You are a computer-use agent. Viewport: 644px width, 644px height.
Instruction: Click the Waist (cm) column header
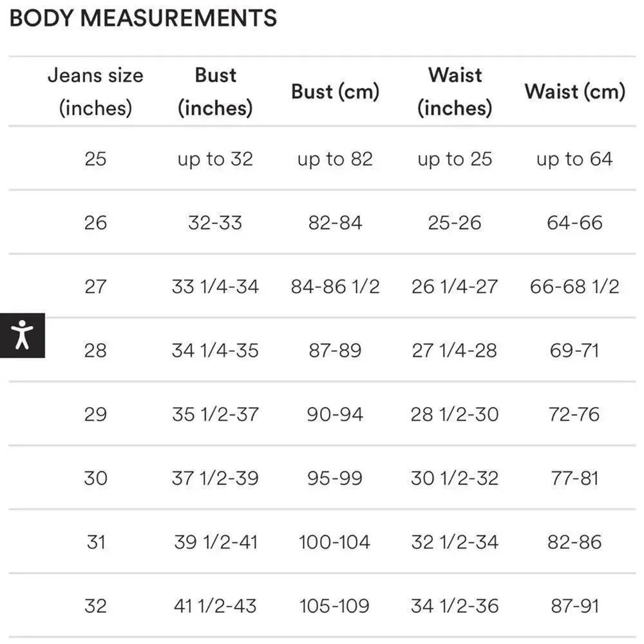[x=574, y=91]
